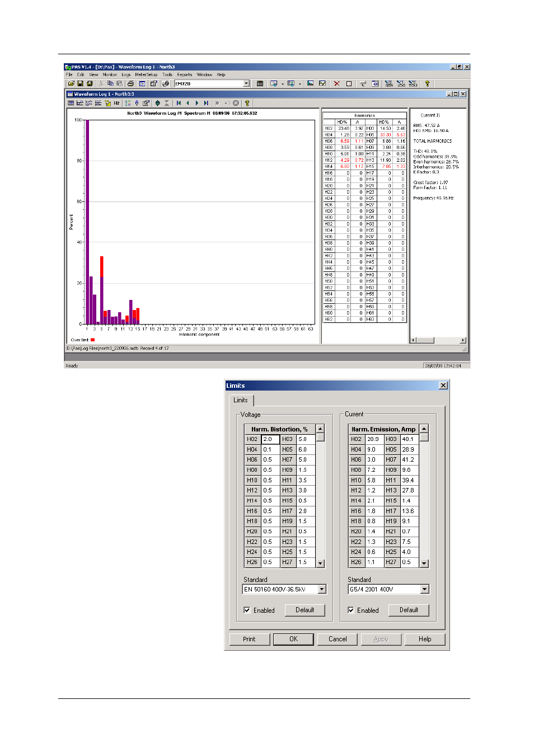Click up arrow of Current harmonics scrollbar

[x=424, y=429]
